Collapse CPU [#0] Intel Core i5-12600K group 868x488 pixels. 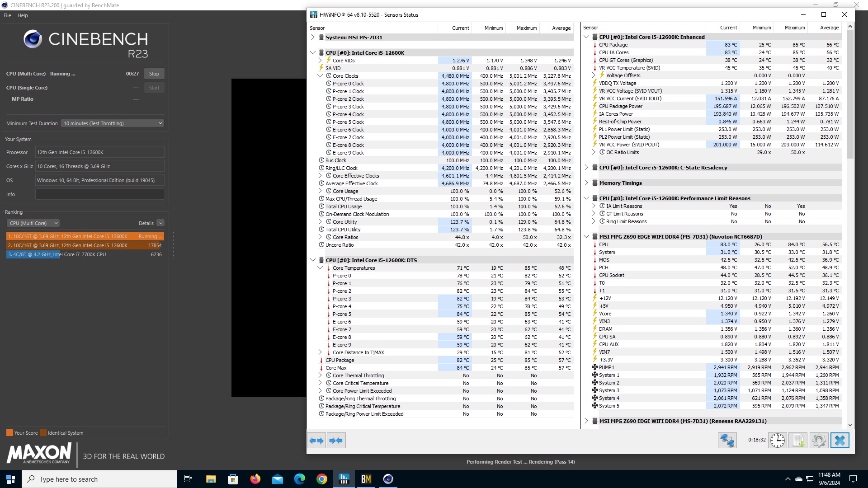point(312,53)
